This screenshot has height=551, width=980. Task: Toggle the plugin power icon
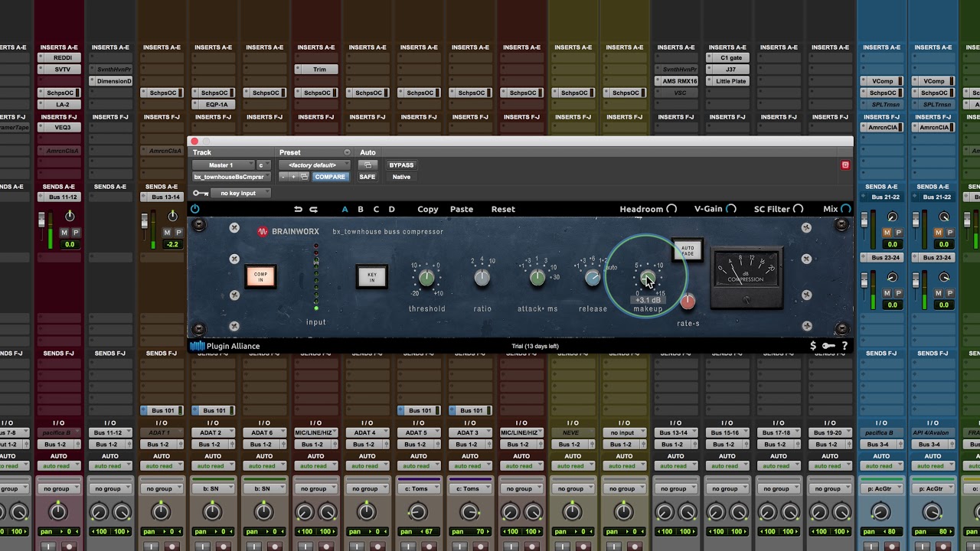(x=195, y=209)
